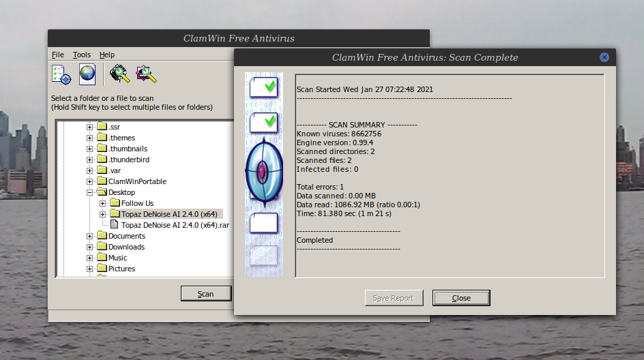This screenshot has width=644, height=360.
Task: Expand the .themes folder node
Action: pos(89,138)
